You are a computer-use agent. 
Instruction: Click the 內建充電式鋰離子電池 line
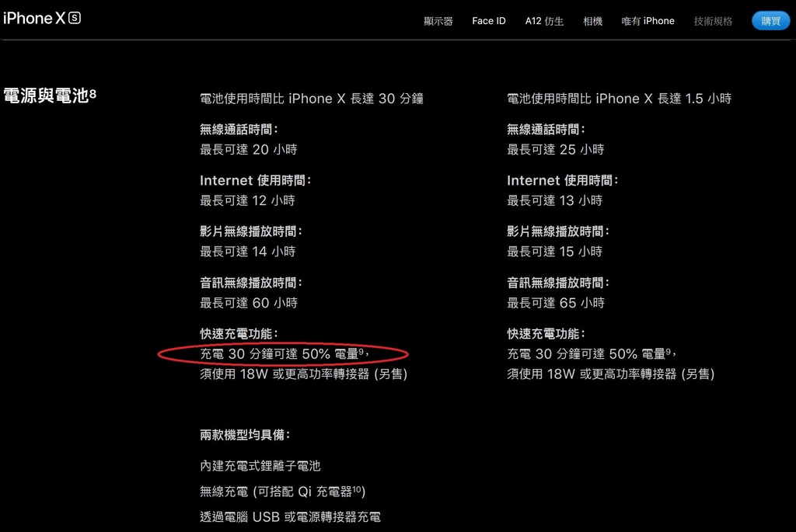tap(260, 465)
